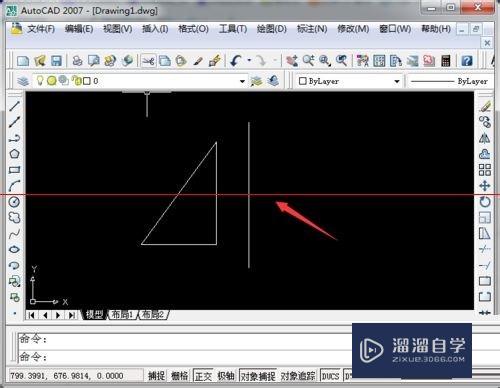Select the Ellipse Arc tool
This screenshot has height=388, width=500.
(x=14, y=265)
